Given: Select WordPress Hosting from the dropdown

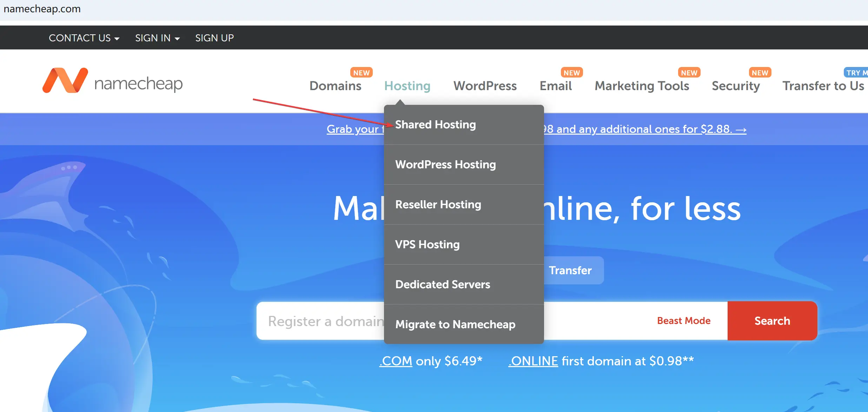Looking at the screenshot, I should tap(464, 164).
